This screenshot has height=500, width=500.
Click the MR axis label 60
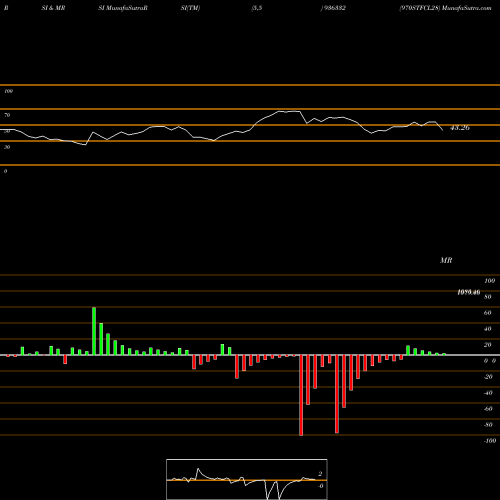point(488,313)
